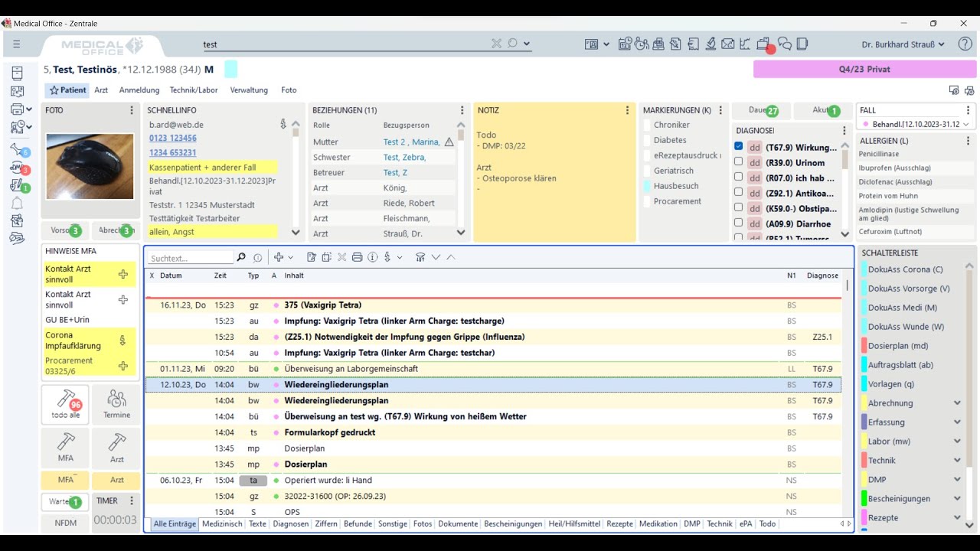Screen dimensions: 980x551
Task: Select the 12.10.23 Wiedereingliederungsplan row
Action: pyautogui.click(x=493, y=385)
